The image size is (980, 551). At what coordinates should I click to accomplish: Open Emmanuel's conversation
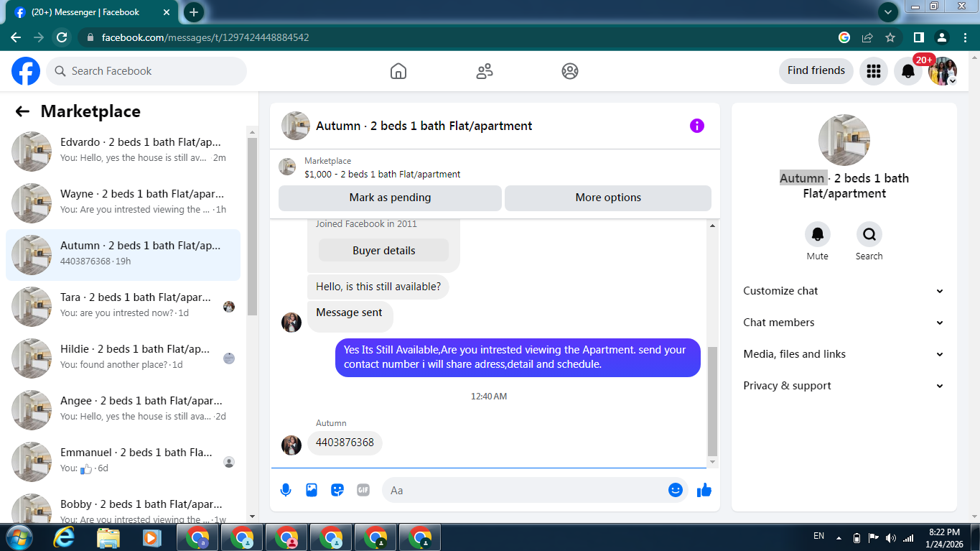tap(123, 461)
